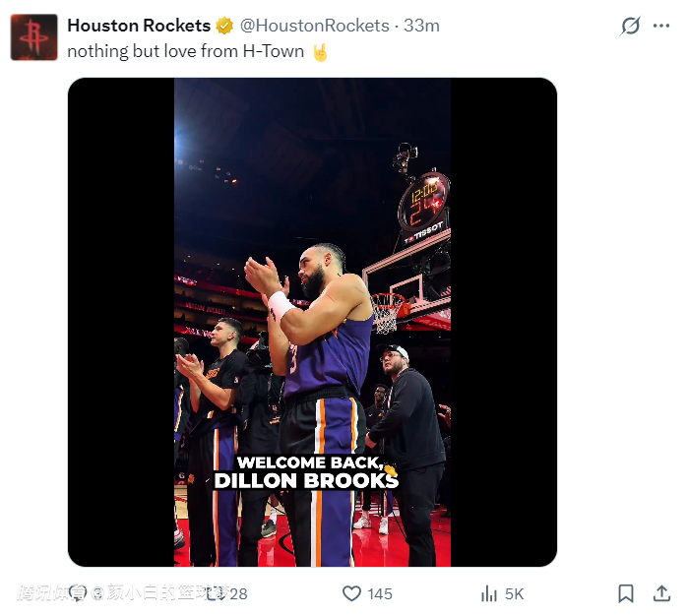The height and width of the screenshot is (616, 687).
Task: Click the 'Welcome back, Dillon Brooks' caption
Action: (x=306, y=471)
